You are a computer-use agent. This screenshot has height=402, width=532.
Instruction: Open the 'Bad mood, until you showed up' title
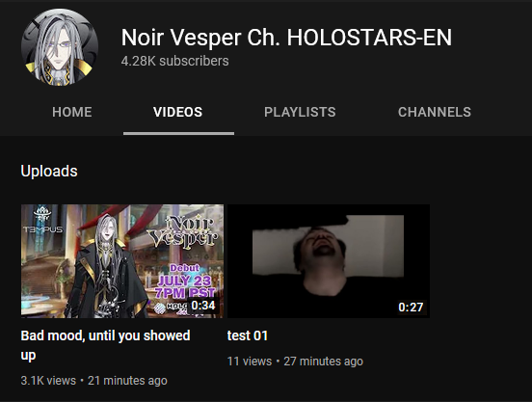[x=105, y=345]
